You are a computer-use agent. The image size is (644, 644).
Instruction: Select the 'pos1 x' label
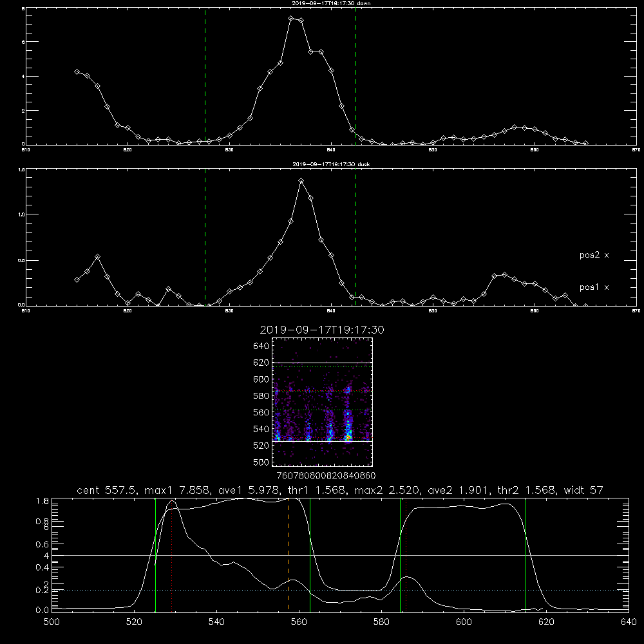click(x=594, y=287)
